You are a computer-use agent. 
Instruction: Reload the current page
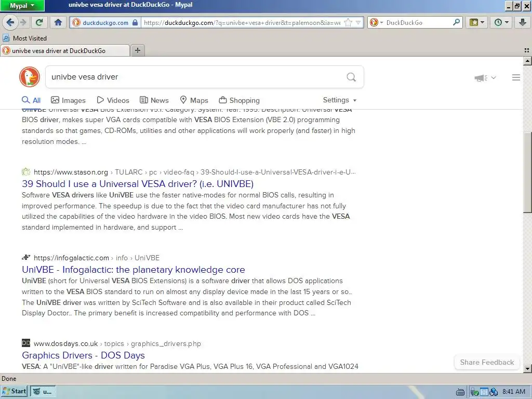point(39,22)
